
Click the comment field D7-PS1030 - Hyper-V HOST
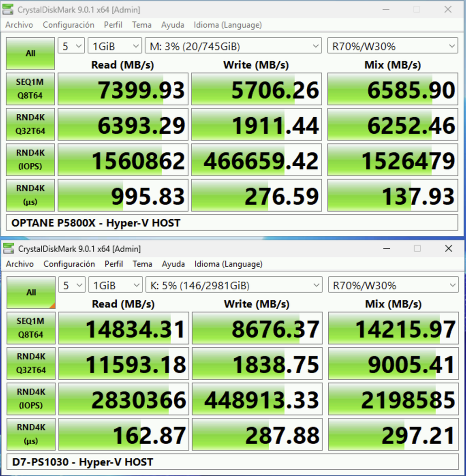point(233,462)
